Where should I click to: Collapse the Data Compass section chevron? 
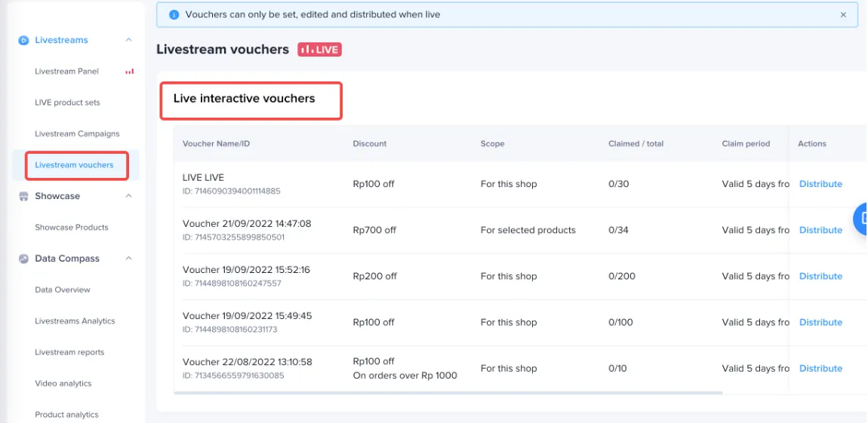click(x=128, y=258)
